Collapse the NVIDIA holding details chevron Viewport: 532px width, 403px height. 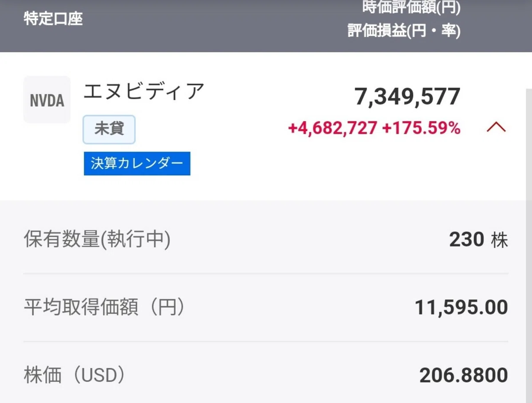(x=496, y=128)
